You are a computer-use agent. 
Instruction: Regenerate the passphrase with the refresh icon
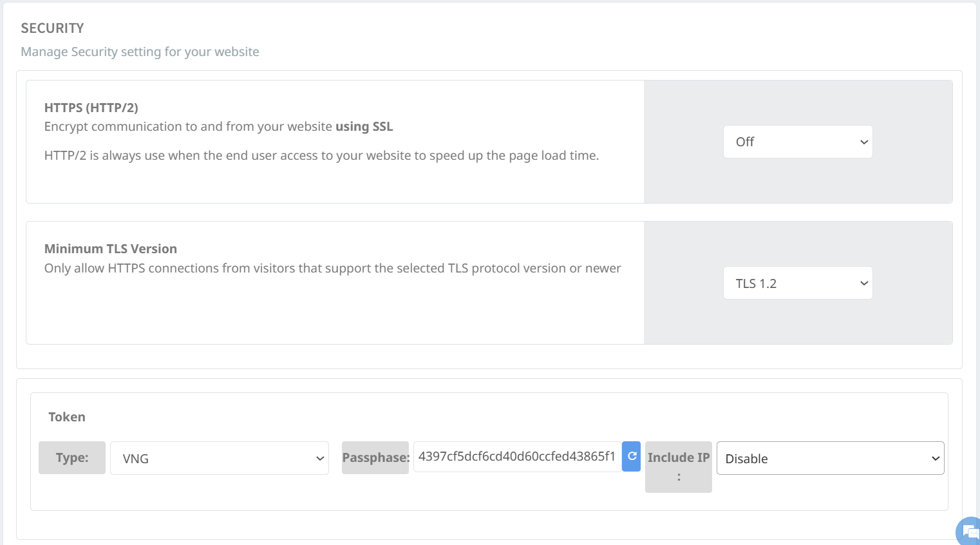pyautogui.click(x=632, y=456)
